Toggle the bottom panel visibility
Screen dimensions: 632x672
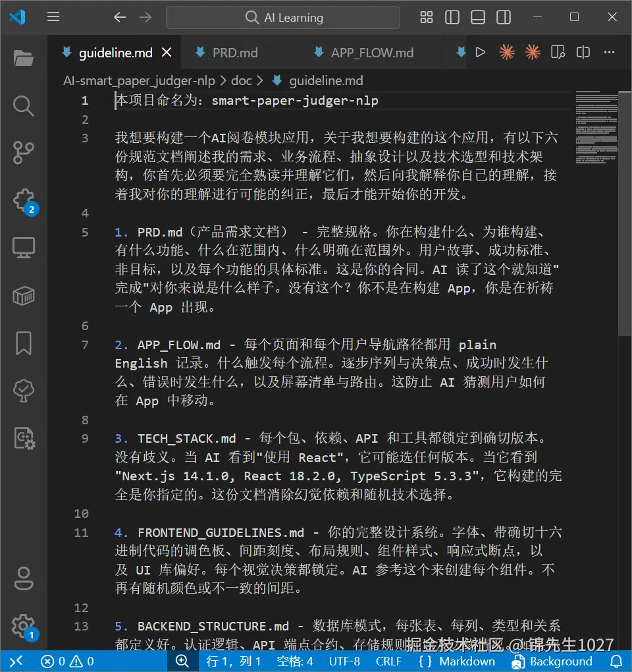(478, 18)
